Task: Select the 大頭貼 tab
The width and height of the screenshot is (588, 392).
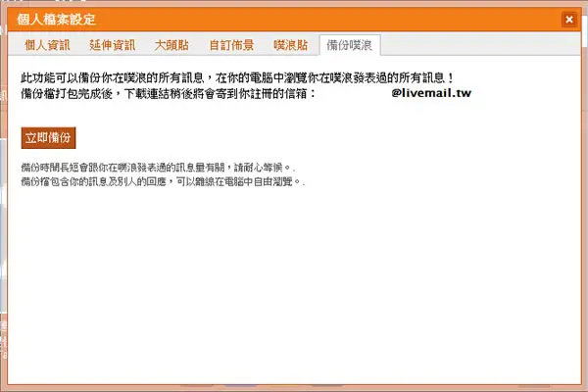Action: pyautogui.click(x=171, y=45)
